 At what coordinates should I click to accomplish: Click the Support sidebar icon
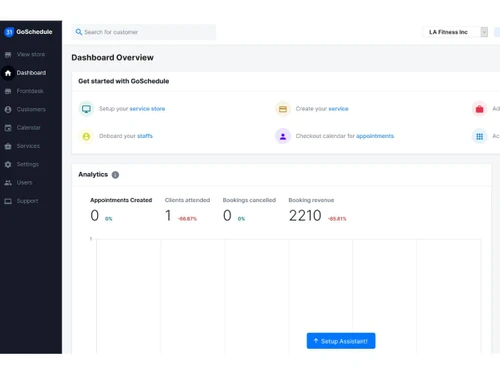tap(8, 201)
